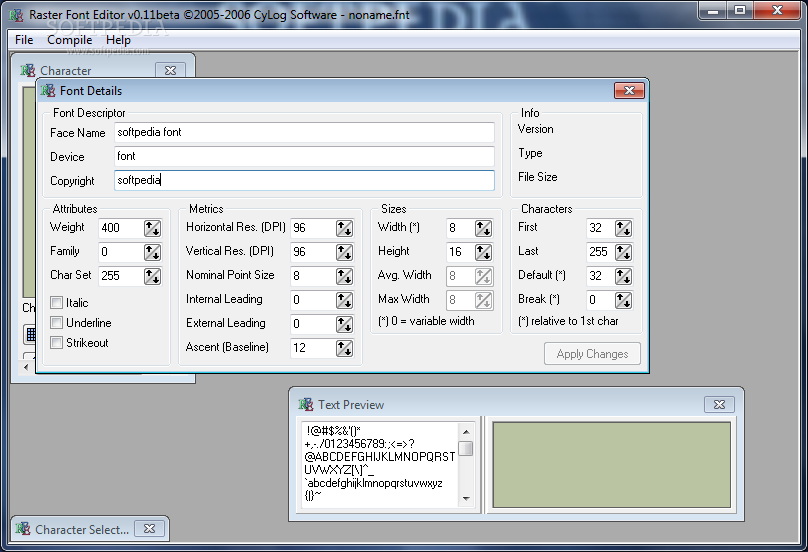Click the Text Preview scrollbar thumb
This screenshot has width=808, height=552.
pos(466,449)
